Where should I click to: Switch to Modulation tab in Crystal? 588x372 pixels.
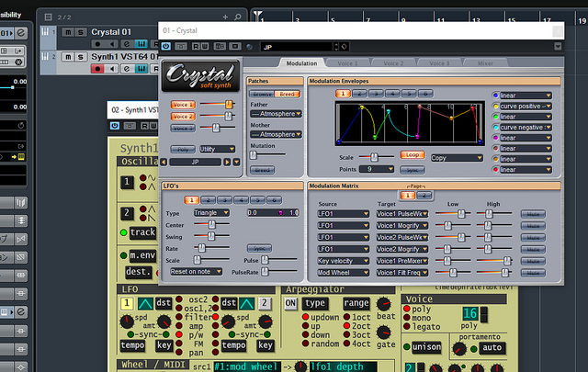point(301,63)
